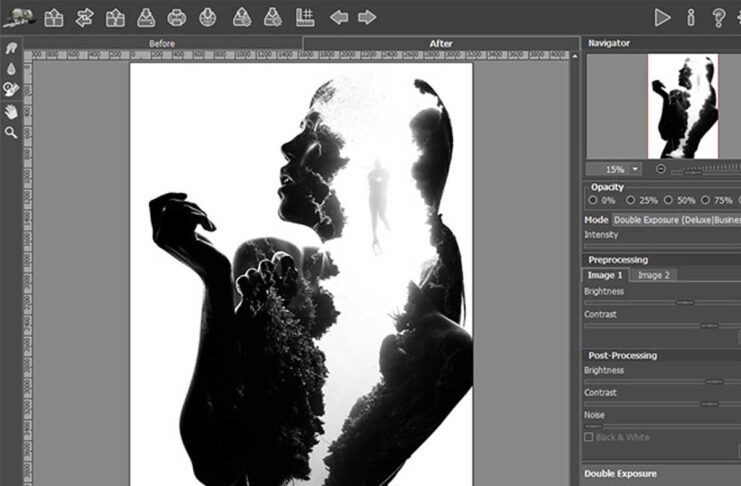Click the Post-Processing Contrast slider
Viewport: 741px width, 486px height.
point(660,404)
